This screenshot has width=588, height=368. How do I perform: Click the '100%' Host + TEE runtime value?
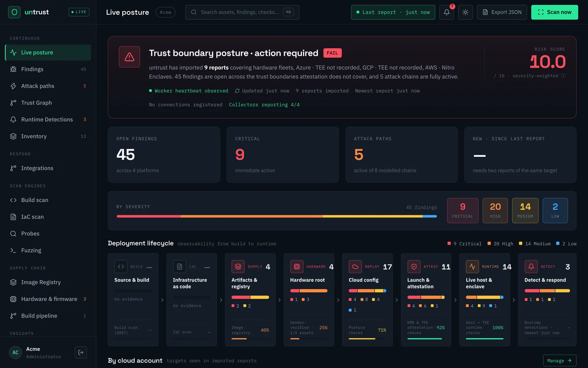pos(498,328)
